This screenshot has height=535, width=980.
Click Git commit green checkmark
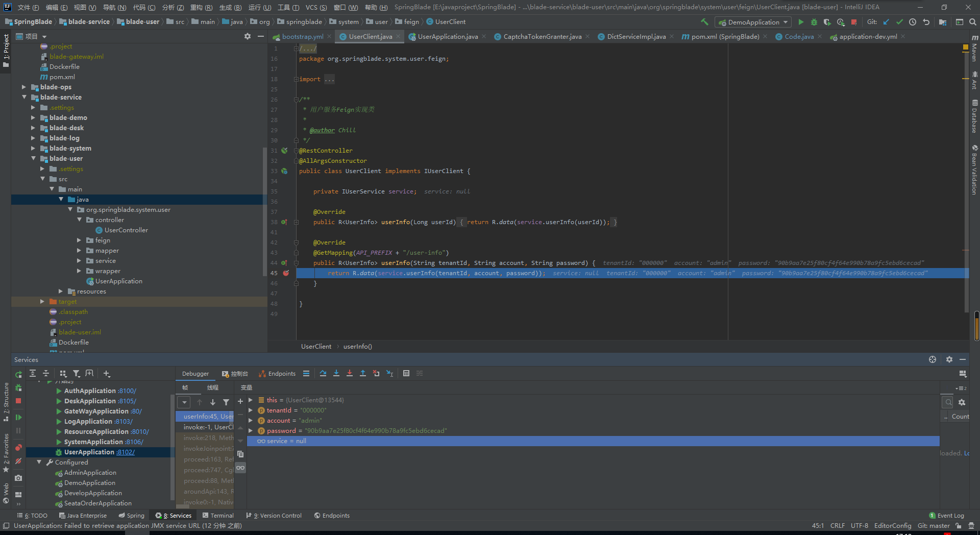899,22
